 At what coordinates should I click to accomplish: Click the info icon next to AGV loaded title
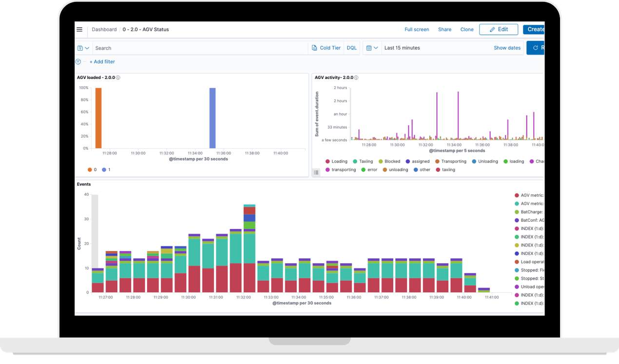[118, 78]
